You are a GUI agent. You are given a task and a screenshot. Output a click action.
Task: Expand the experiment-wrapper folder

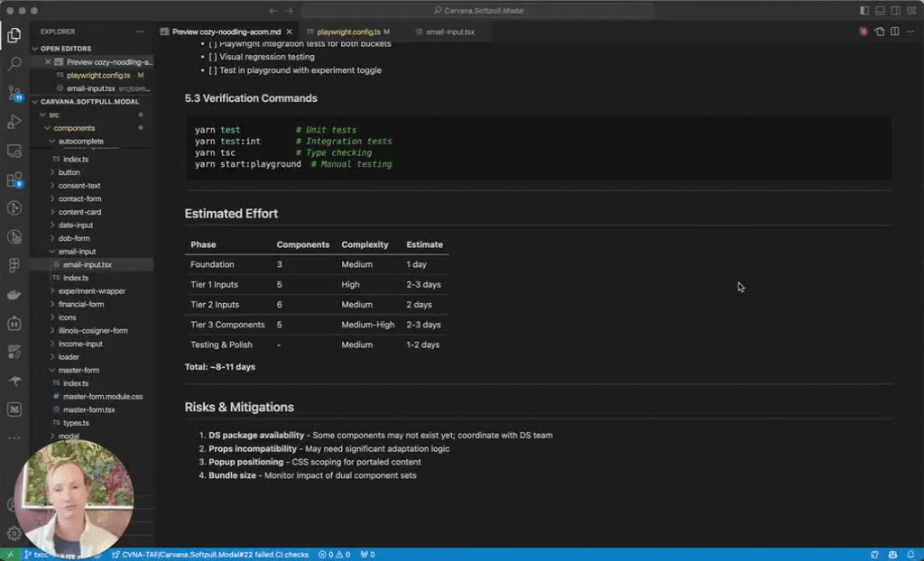[91, 291]
